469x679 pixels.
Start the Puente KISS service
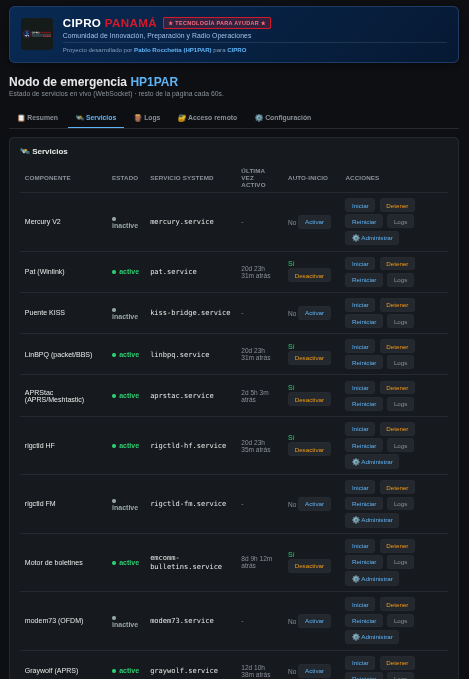(360, 305)
